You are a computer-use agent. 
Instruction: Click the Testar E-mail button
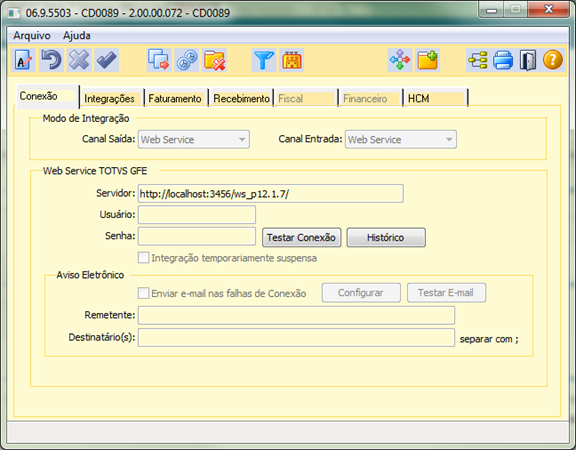tap(446, 293)
